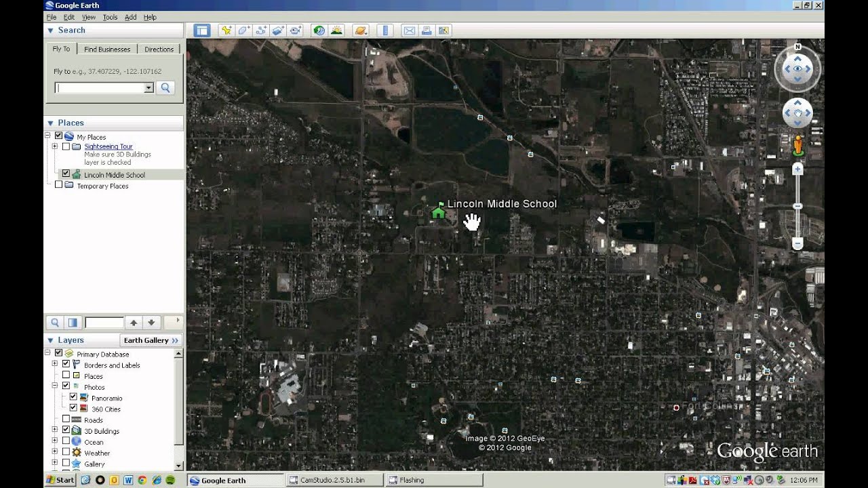The width and height of the screenshot is (868, 488).
Task: Show historical imagery with the clock icon
Action: click(319, 30)
